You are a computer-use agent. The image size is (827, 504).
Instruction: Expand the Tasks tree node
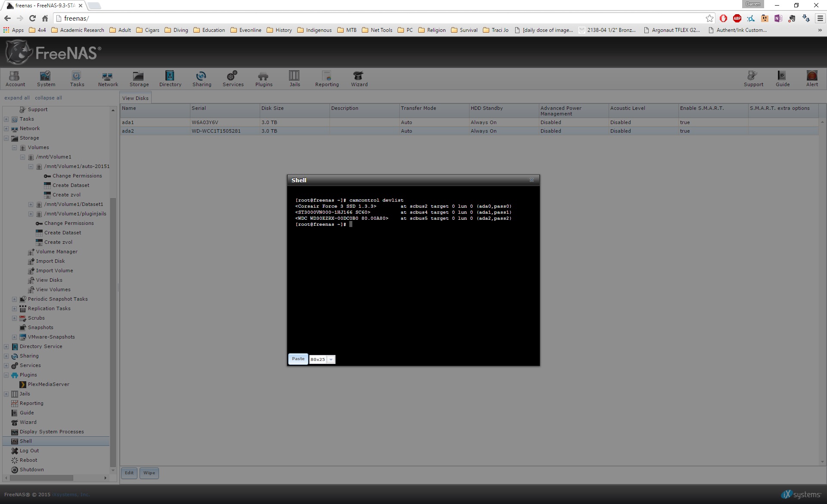click(x=6, y=119)
